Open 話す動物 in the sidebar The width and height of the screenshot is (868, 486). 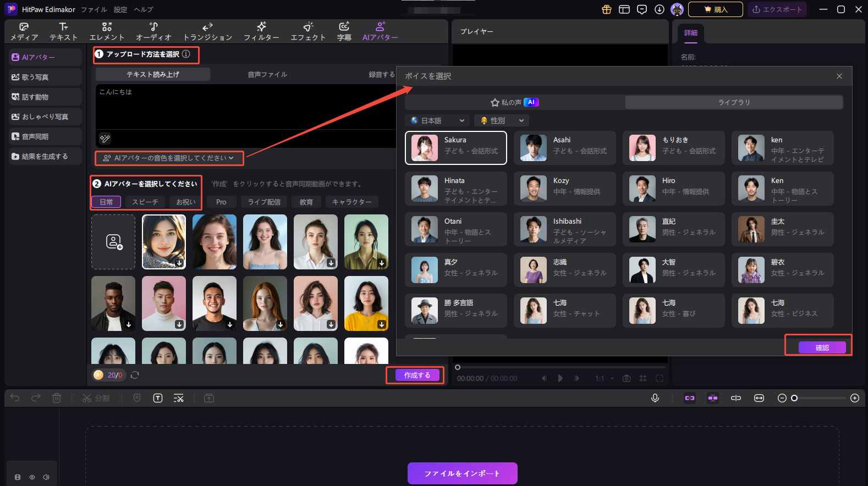[x=45, y=97]
